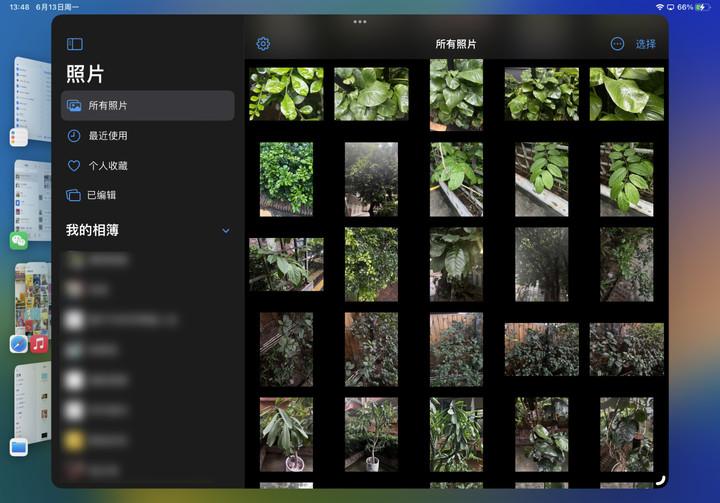The height and width of the screenshot is (503, 720).
Task: Click the 我的相簿 section header
Action: 93,231
